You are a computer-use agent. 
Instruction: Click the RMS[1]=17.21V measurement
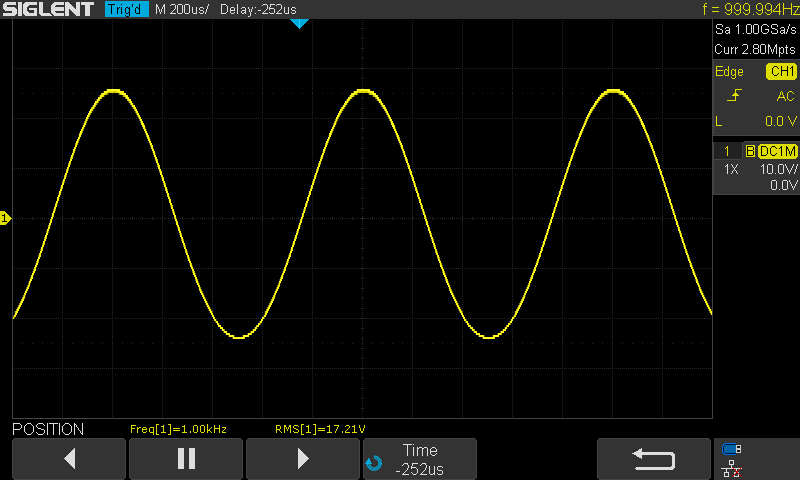(320, 429)
